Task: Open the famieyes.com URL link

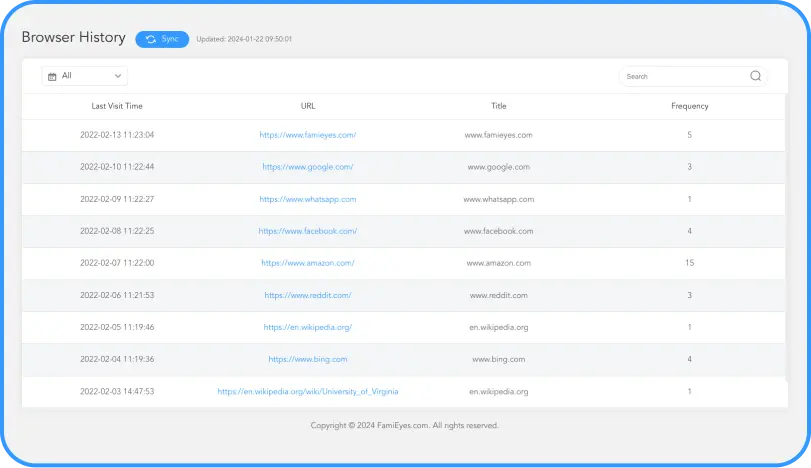Action: point(308,135)
